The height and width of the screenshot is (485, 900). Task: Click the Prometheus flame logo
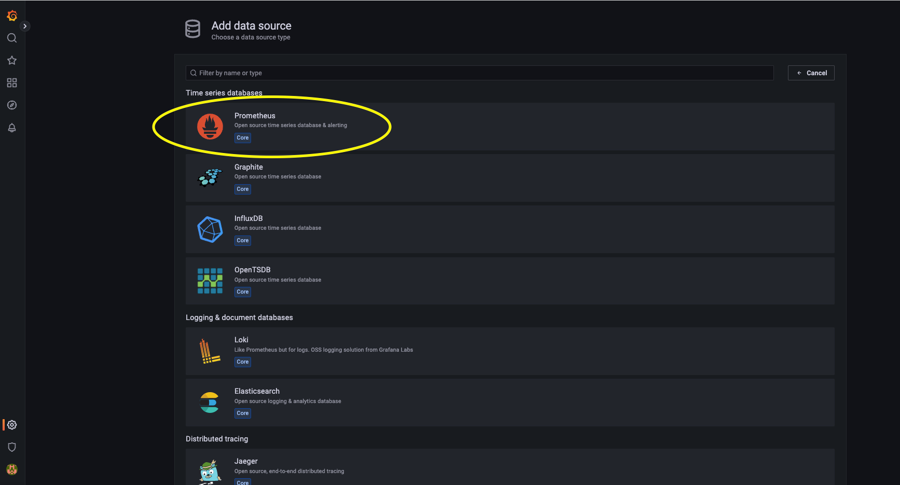[210, 126]
